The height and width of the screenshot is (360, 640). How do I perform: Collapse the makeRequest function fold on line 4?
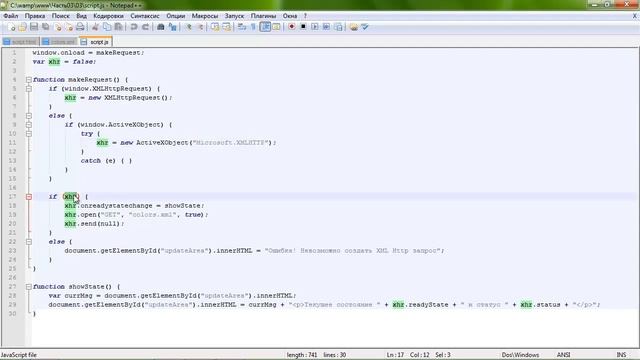click(29, 80)
